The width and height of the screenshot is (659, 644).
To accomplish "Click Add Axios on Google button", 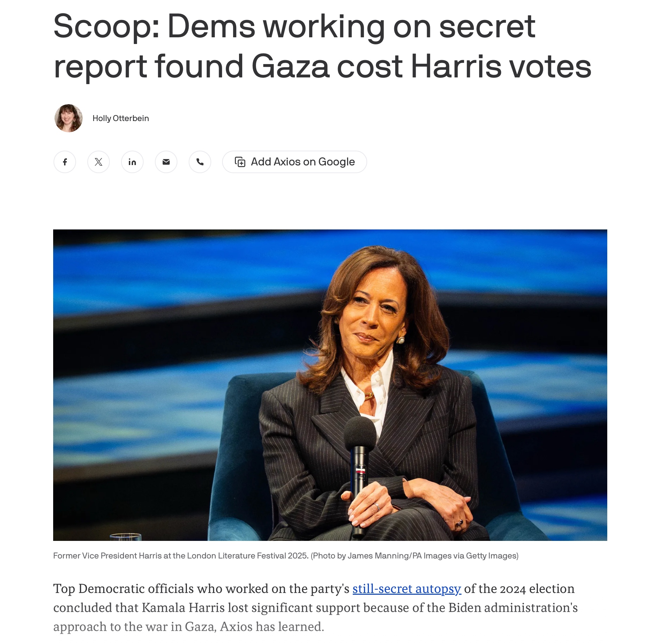I will coord(295,162).
